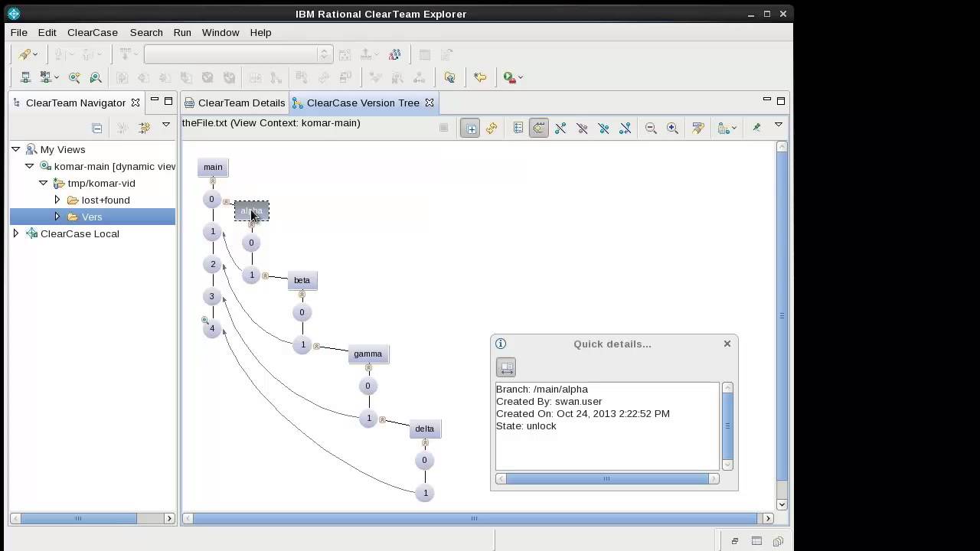This screenshot has width=980, height=551.
Task: Open the toolbar combo box dropdown arrow
Action: coord(325,54)
